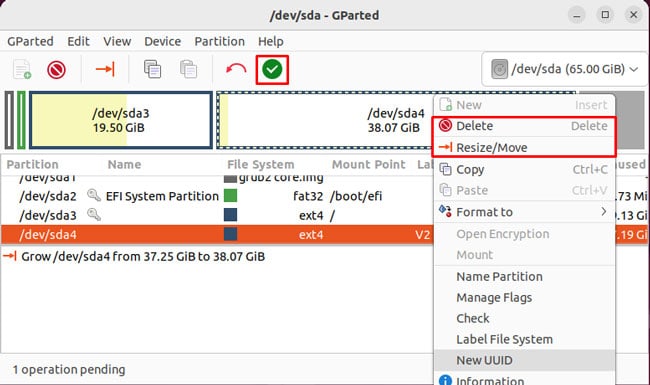This screenshot has height=385, width=650.
Task: Click the Resize/Move toolbar arrow icon
Action: tap(105, 69)
